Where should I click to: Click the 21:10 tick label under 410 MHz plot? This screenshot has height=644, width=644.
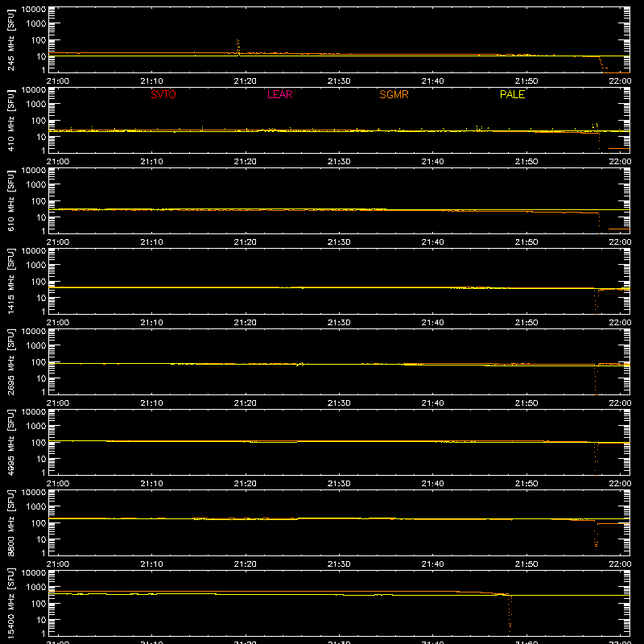[151, 162]
